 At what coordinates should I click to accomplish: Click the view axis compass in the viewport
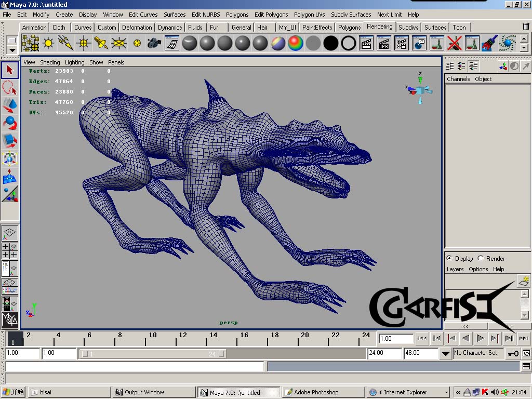419,88
